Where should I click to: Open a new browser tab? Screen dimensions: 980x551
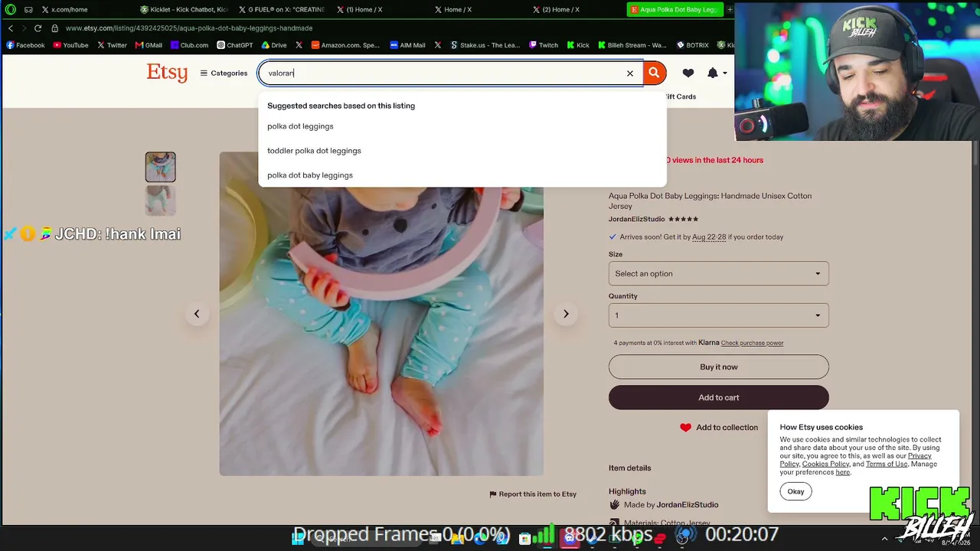click(x=729, y=9)
